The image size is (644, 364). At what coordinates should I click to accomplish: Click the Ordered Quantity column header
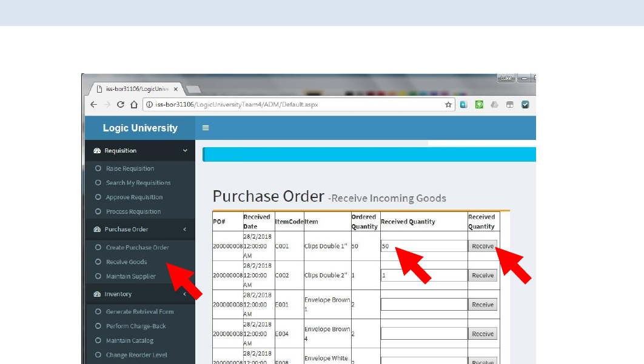(x=364, y=222)
